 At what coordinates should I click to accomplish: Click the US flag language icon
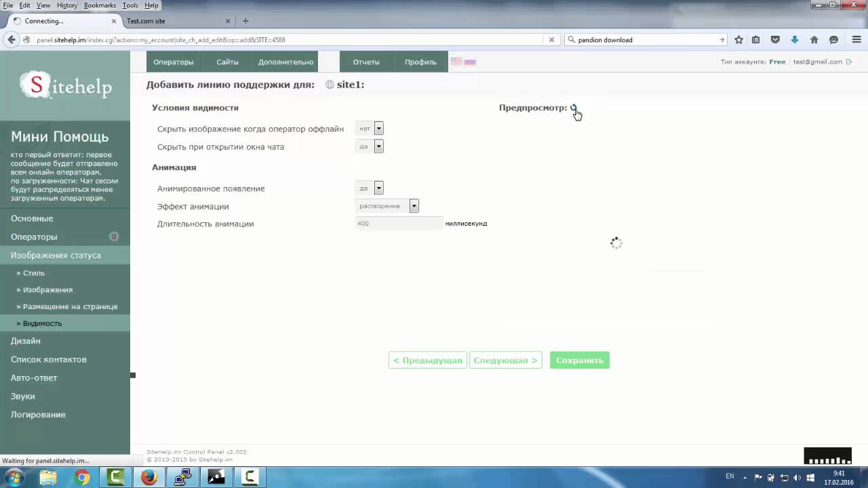tap(456, 61)
